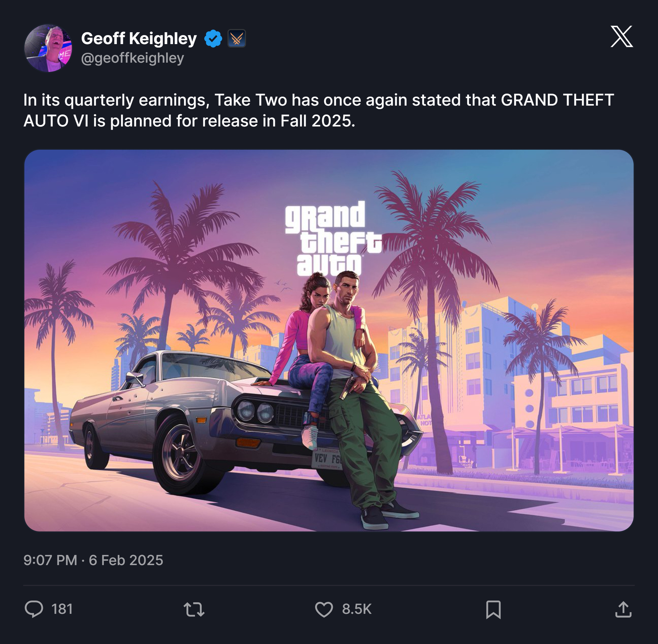658x644 pixels.
Task: Open the @geoffkeighley handle
Action: (x=132, y=58)
